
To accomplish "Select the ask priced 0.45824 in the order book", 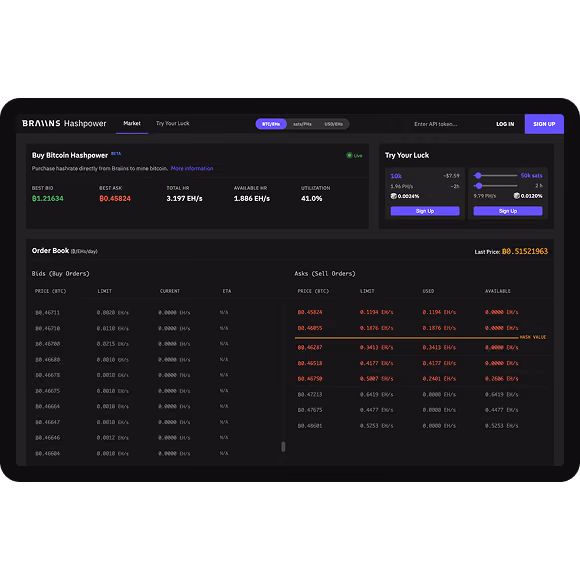I will (310, 312).
